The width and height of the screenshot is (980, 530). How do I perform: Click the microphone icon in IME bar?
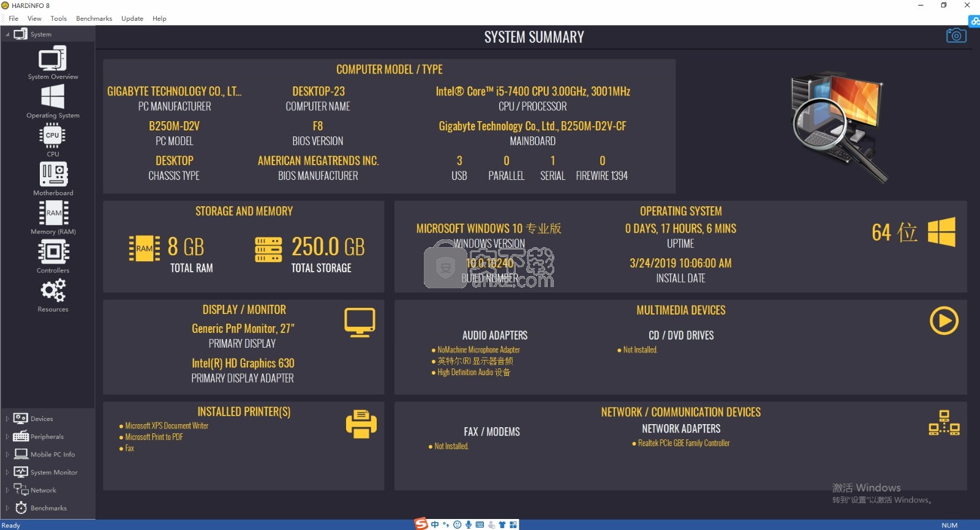(x=469, y=524)
